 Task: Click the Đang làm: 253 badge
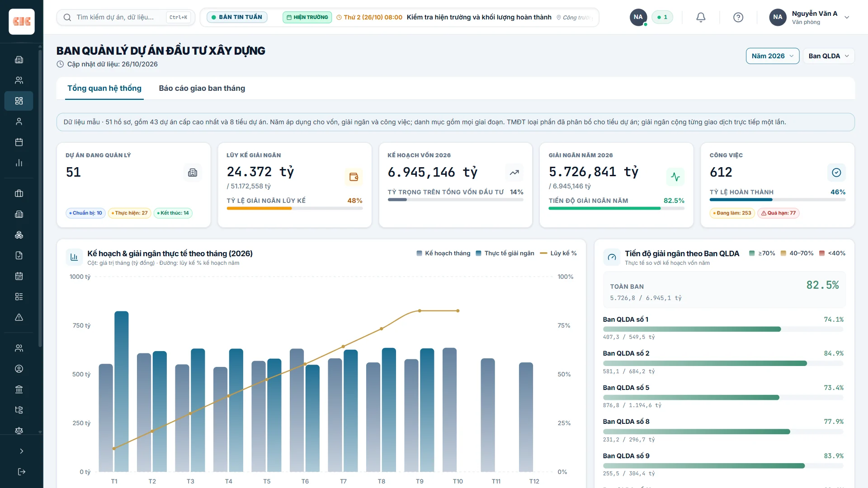pos(732,213)
